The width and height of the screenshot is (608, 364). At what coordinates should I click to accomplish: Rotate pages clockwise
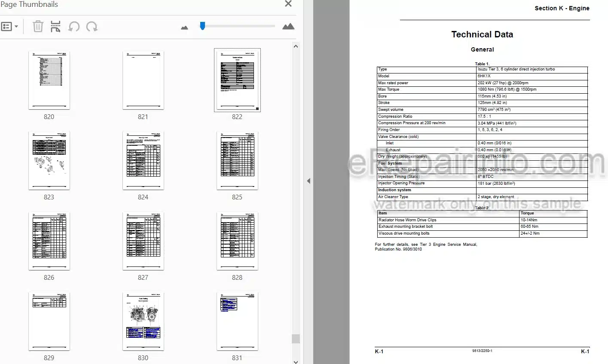(x=92, y=27)
